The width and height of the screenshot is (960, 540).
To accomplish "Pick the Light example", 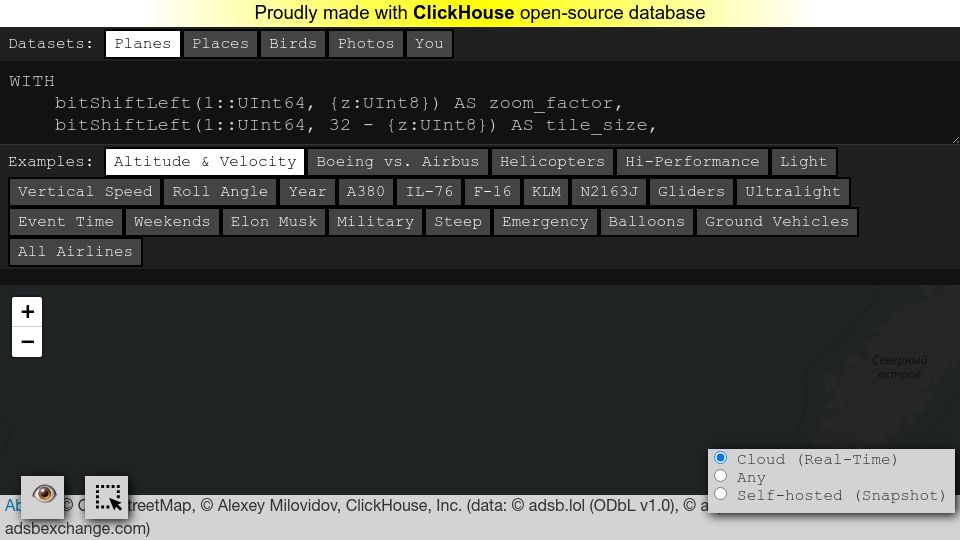I will pyautogui.click(x=803, y=162).
